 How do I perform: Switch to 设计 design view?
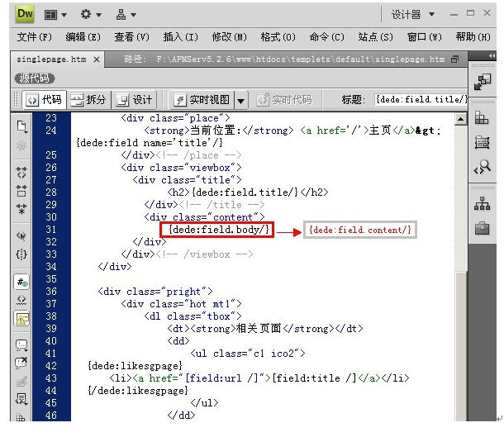[134, 100]
